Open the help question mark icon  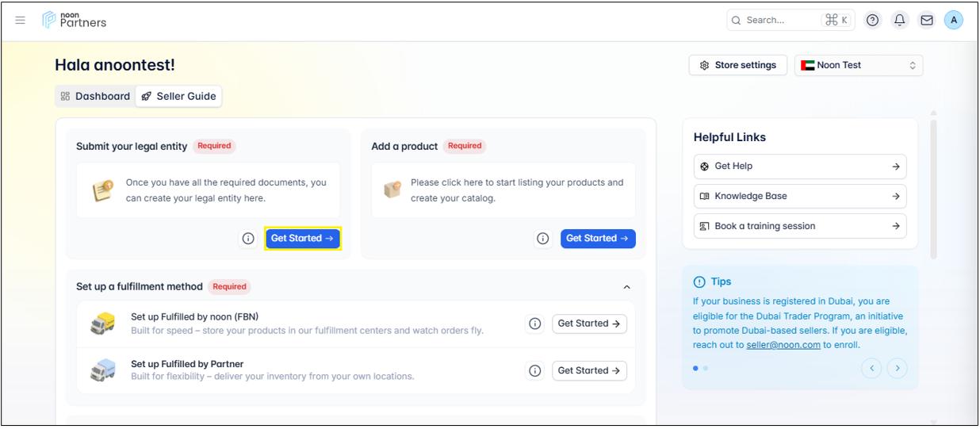(873, 21)
